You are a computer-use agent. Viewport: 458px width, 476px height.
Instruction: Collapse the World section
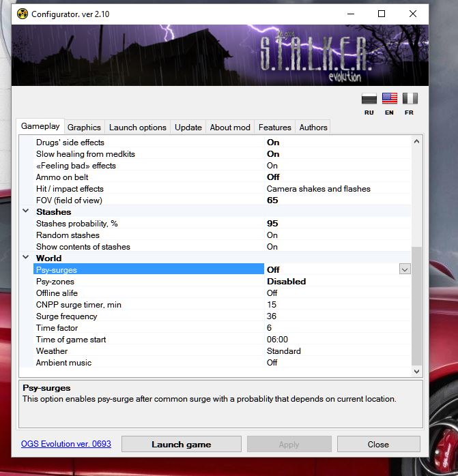point(26,257)
